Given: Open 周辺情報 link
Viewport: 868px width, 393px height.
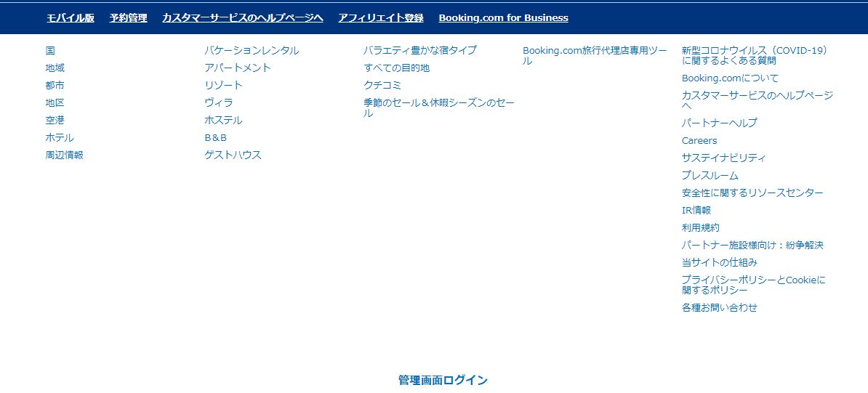Looking at the screenshot, I should tap(64, 155).
